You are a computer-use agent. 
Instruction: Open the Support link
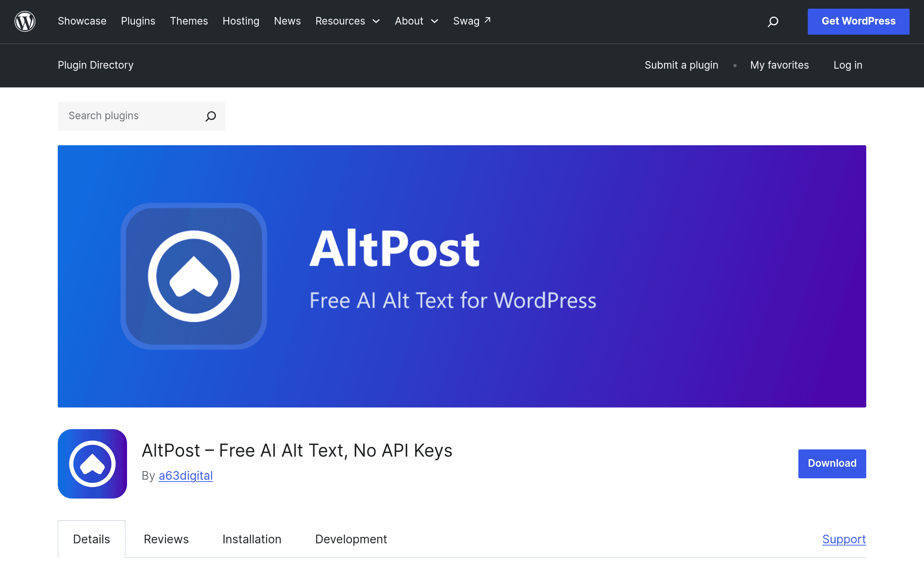844,539
